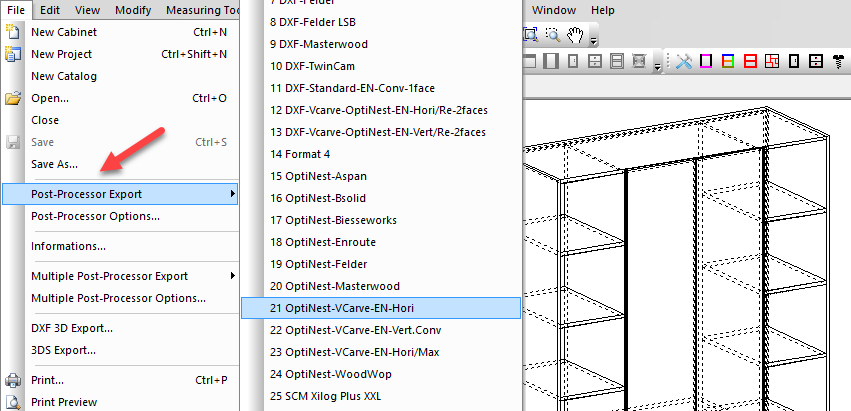Select 15 OptiNest-Aspan post-processor
The width and height of the screenshot is (851, 411).
click(x=381, y=176)
